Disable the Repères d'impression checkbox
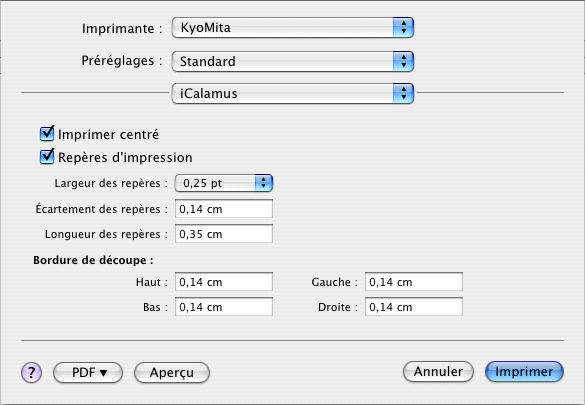This screenshot has width=585, height=405. click(x=47, y=157)
